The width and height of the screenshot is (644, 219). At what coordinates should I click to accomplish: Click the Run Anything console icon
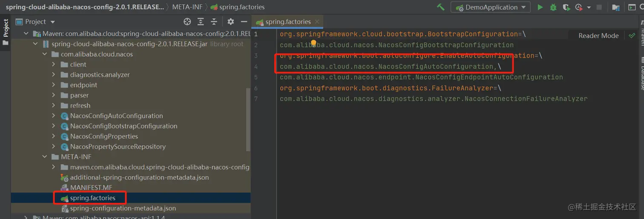tap(632, 7)
